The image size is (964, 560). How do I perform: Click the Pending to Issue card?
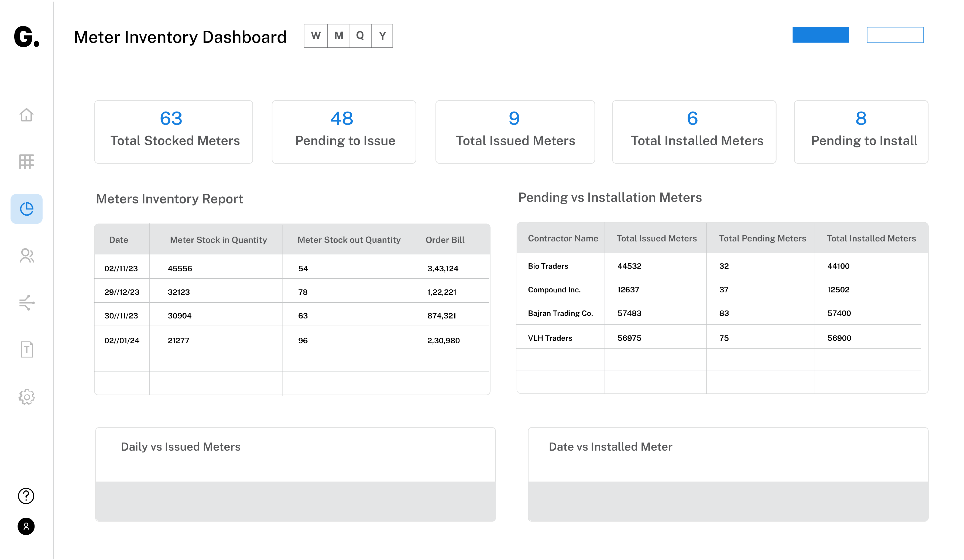coord(344,132)
